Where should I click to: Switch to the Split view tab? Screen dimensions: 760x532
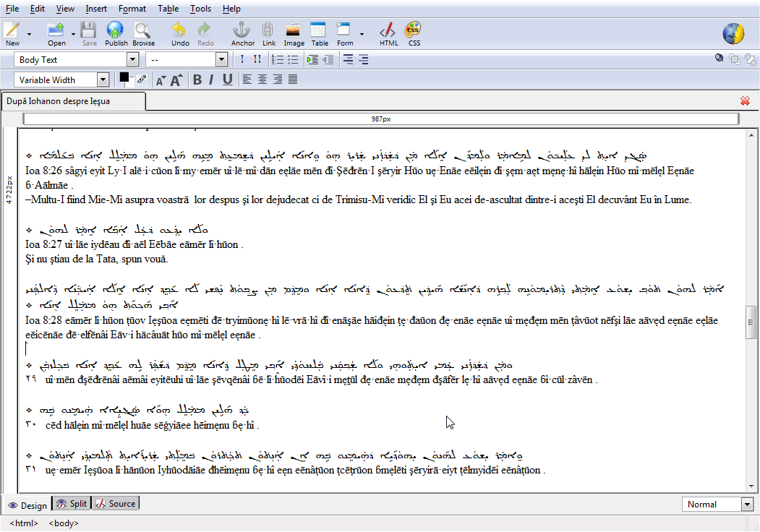72,504
